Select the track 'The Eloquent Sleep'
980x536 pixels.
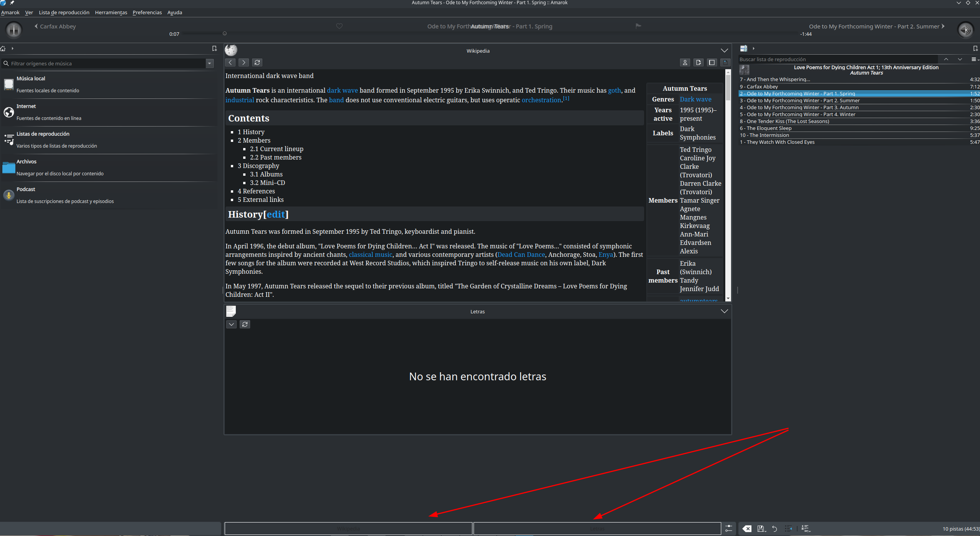859,128
